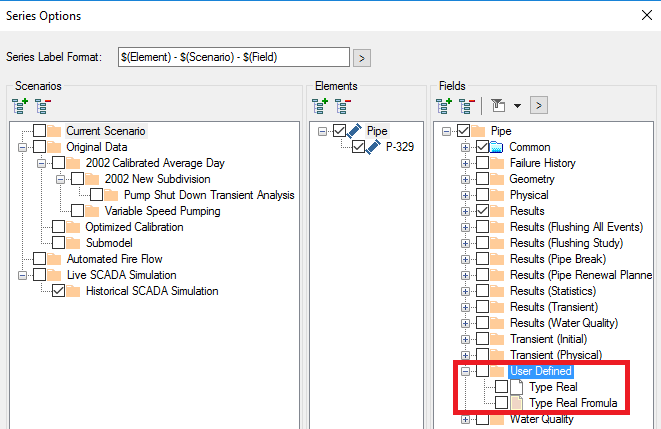Check the Automated Fire Flow checkbox
Image resolution: width=661 pixels, height=429 pixels.
click(x=40, y=259)
